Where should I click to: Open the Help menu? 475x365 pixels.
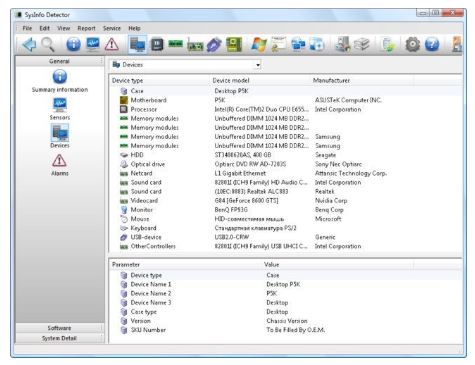click(x=134, y=28)
